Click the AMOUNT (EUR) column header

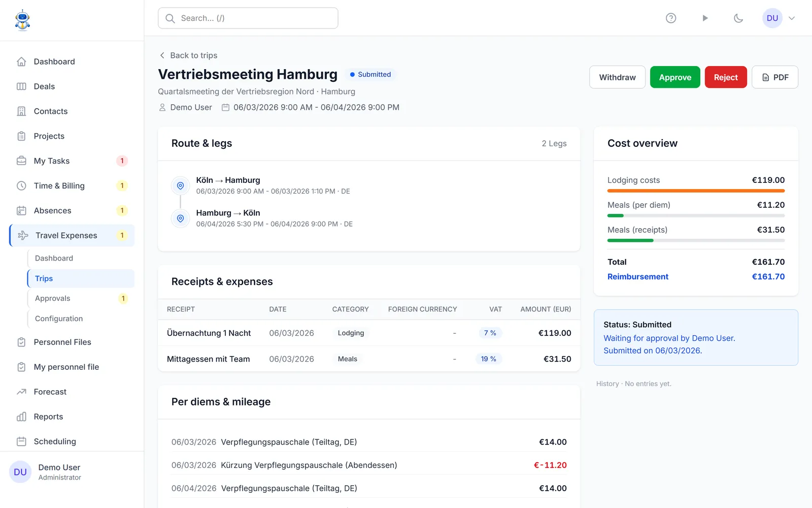click(546, 309)
